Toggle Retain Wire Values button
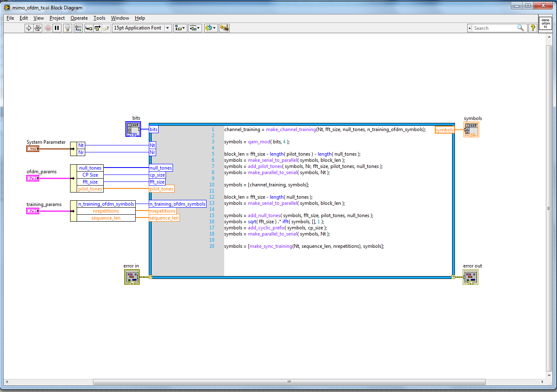This screenshot has height=392, width=557. pyautogui.click(x=78, y=28)
